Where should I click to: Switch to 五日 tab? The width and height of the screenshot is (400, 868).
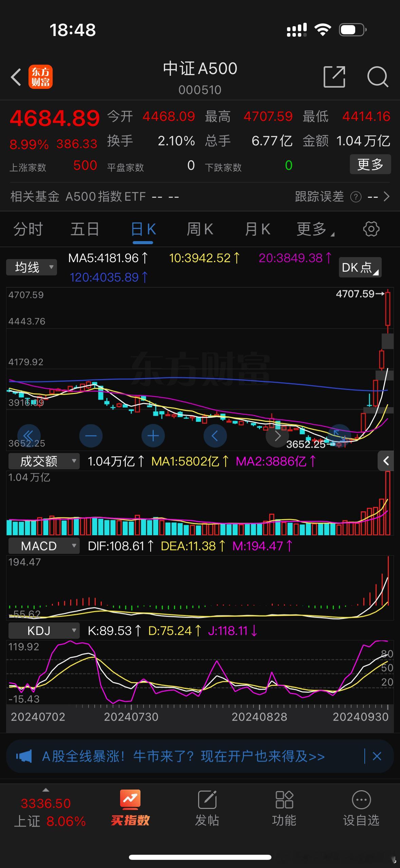pyautogui.click(x=85, y=229)
